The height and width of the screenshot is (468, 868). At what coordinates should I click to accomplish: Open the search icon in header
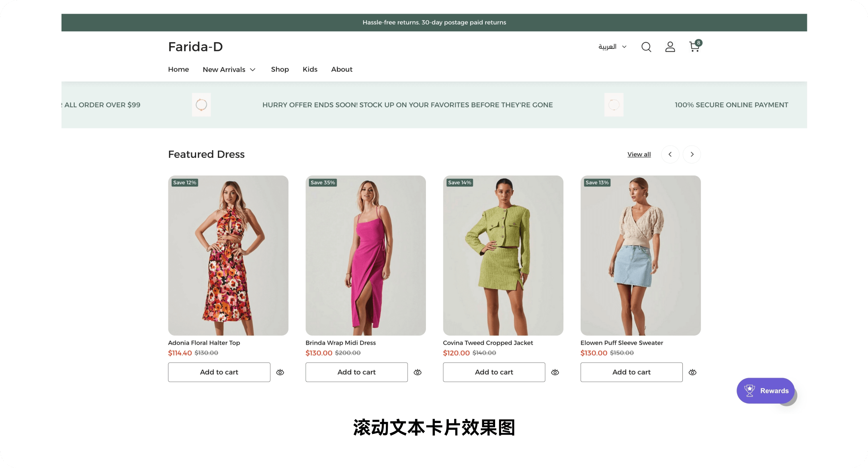click(646, 47)
